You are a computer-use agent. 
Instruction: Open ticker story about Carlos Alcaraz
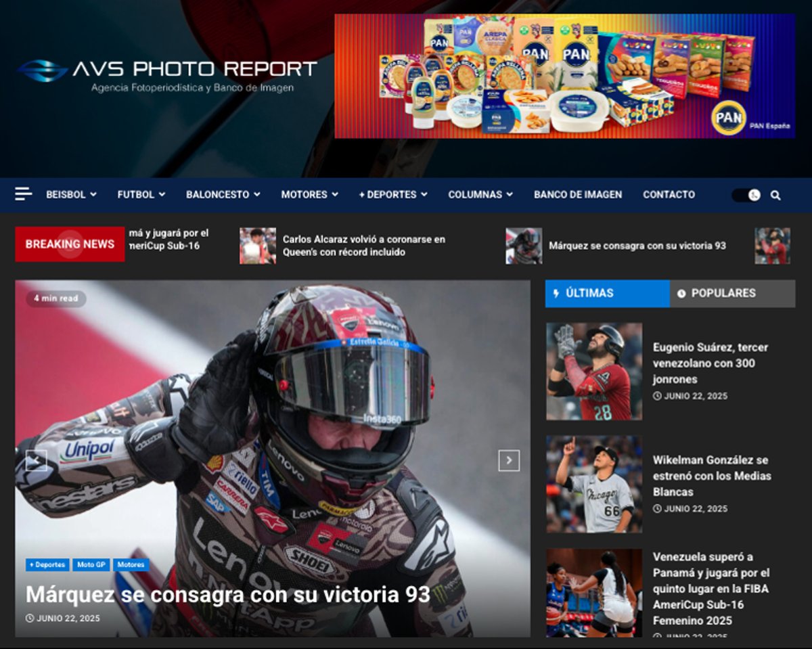click(x=364, y=246)
